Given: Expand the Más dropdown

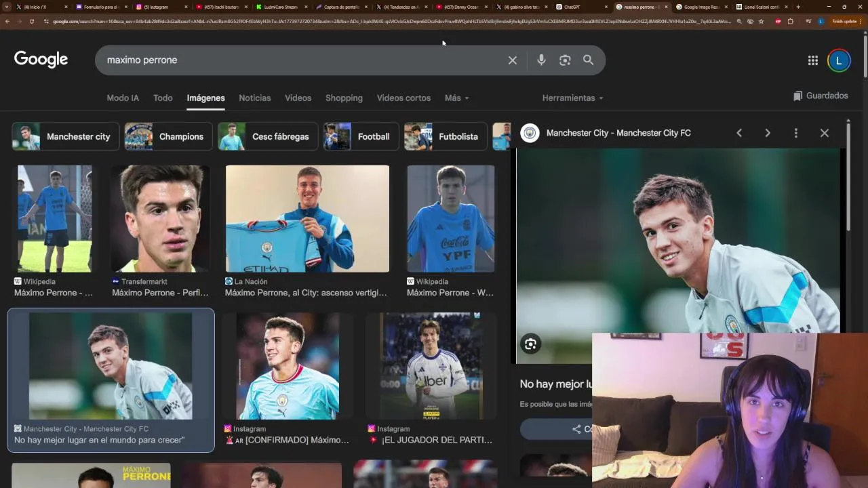Looking at the screenshot, I should pos(456,98).
